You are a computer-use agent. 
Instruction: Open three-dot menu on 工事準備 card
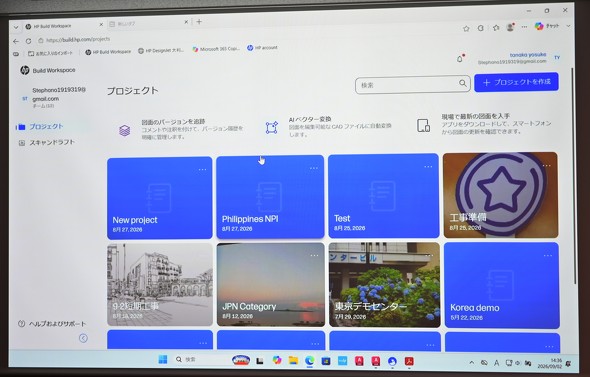coord(546,165)
